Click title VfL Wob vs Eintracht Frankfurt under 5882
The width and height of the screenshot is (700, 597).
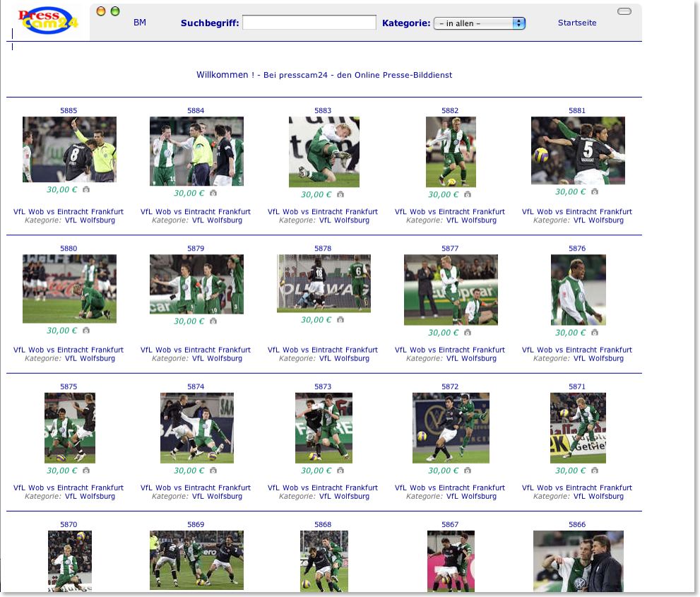[449, 212]
